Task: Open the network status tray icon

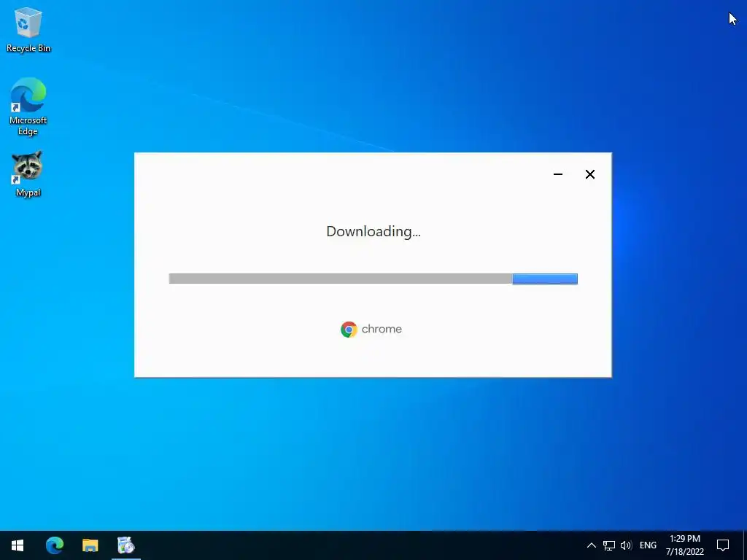Action: click(609, 545)
